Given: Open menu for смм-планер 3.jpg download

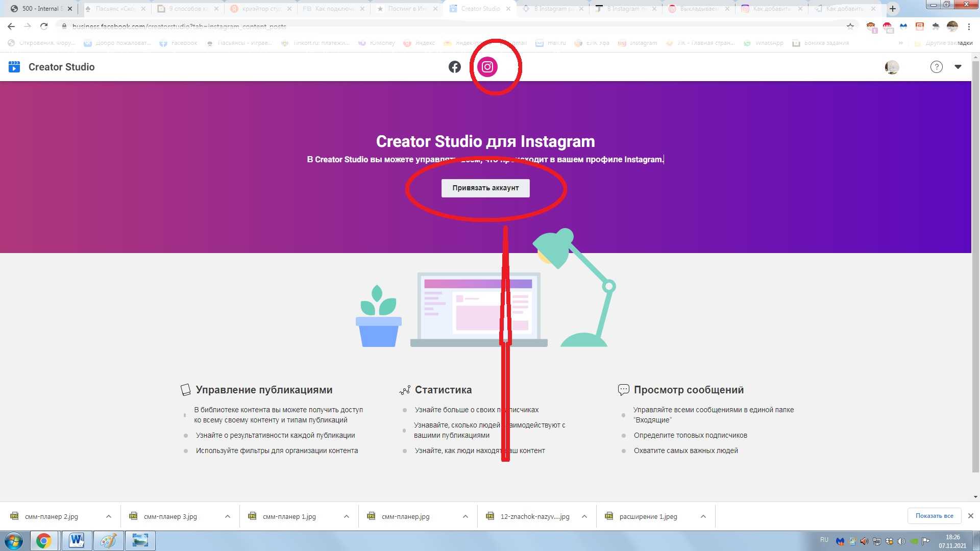Looking at the screenshot, I should pyautogui.click(x=227, y=516).
